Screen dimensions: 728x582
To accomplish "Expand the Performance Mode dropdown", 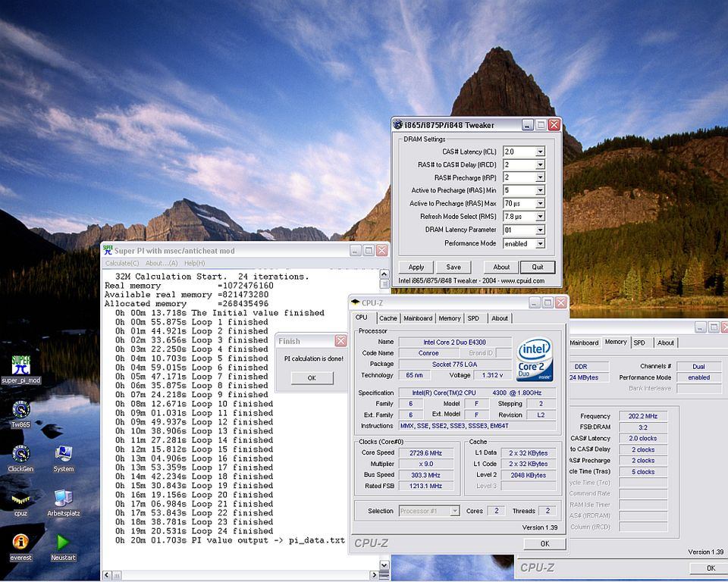I will 540,243.
